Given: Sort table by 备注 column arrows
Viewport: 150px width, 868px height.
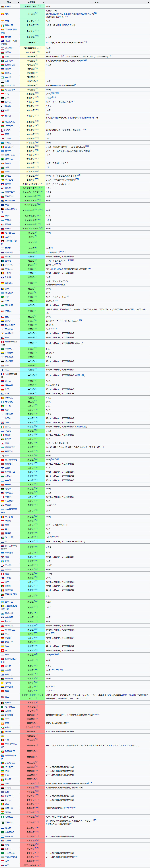Looking at the screenshot, I should coord(148,2).
